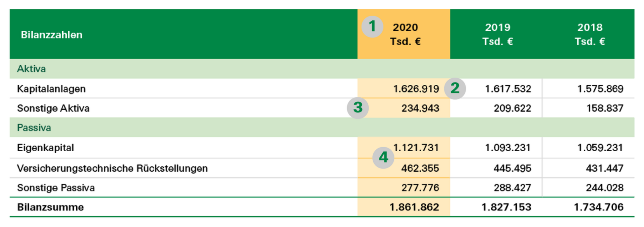Click Versicherungstechnische Rückstellungen row label
The image size is (644, 227).
(112, 168)
